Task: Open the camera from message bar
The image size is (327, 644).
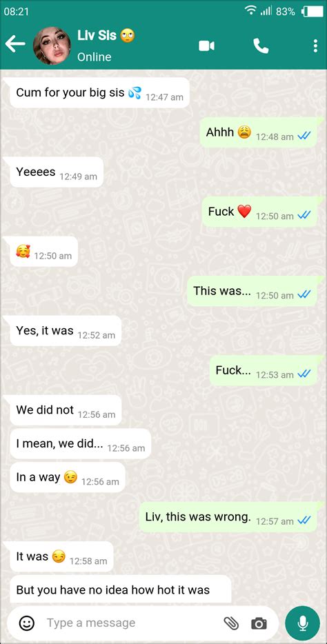Action: point(259,623)
